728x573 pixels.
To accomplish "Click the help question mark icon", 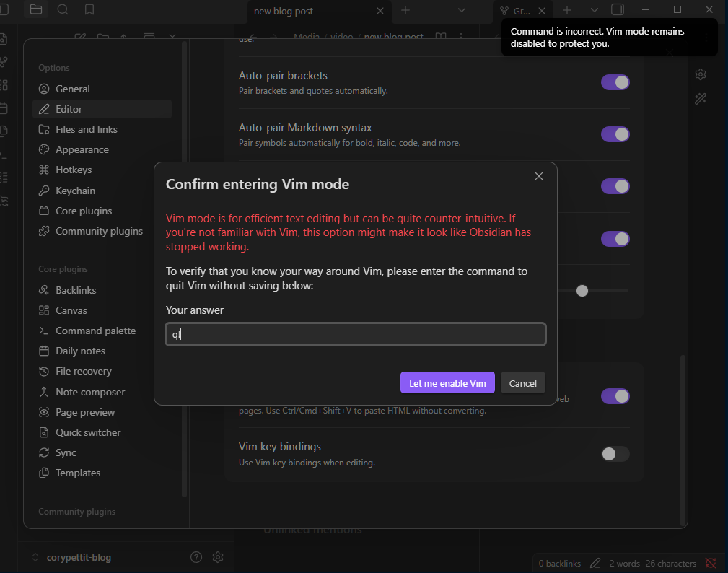I will click(x=196, y=556).
